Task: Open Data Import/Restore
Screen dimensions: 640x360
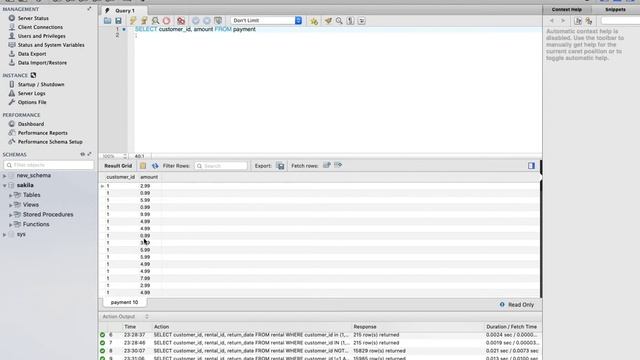Action: pos(42,63)
